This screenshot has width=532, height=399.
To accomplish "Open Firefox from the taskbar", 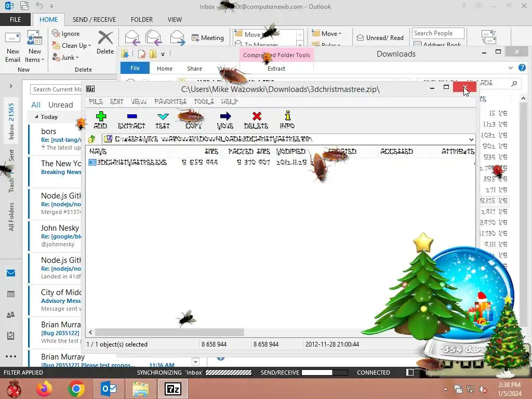I will click(x=44, y=389).
